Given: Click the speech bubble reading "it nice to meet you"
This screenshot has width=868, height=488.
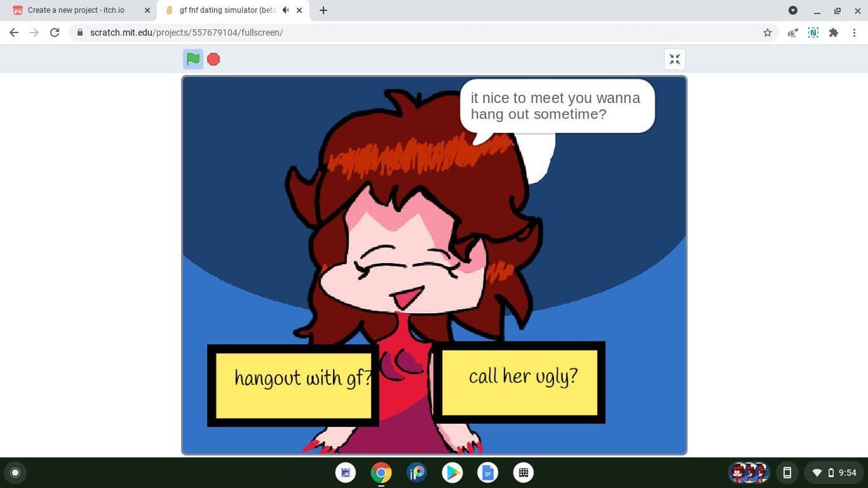Looking at the screenshot, I should [557, 106].
